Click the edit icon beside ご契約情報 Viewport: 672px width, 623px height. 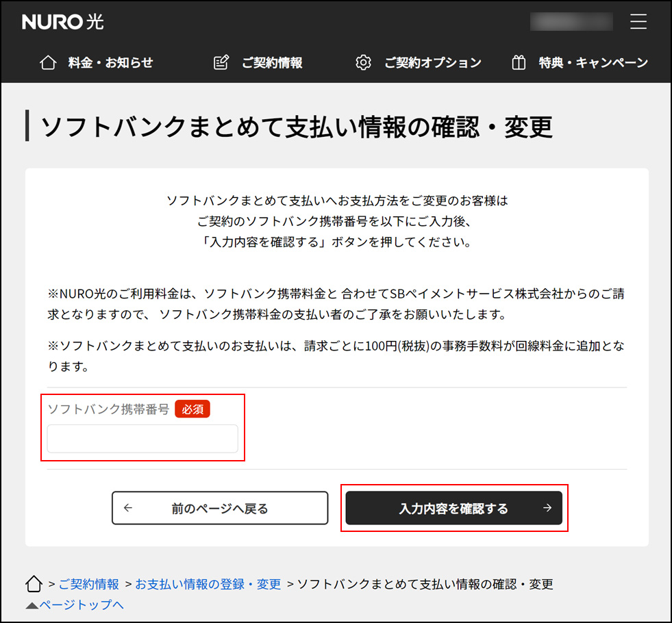click(221, 62)
